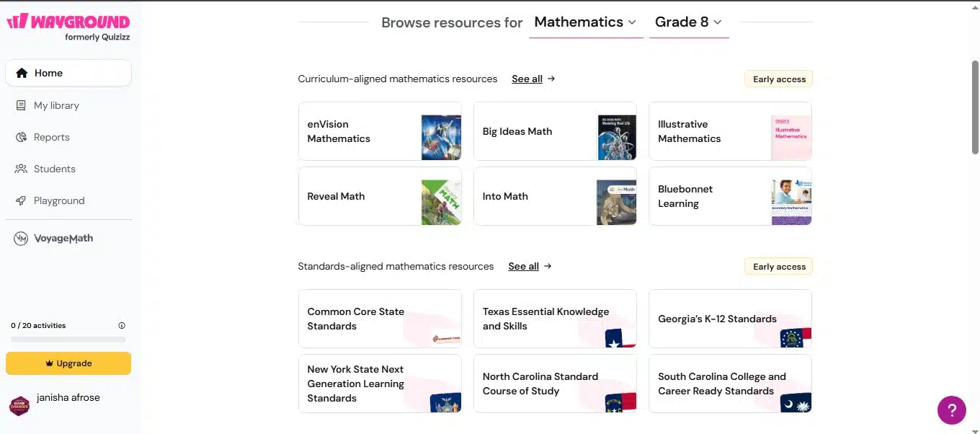The image size is (980, 434).
Task: Click janisha afrose profile avatar
Action: [x=19, y=406]
